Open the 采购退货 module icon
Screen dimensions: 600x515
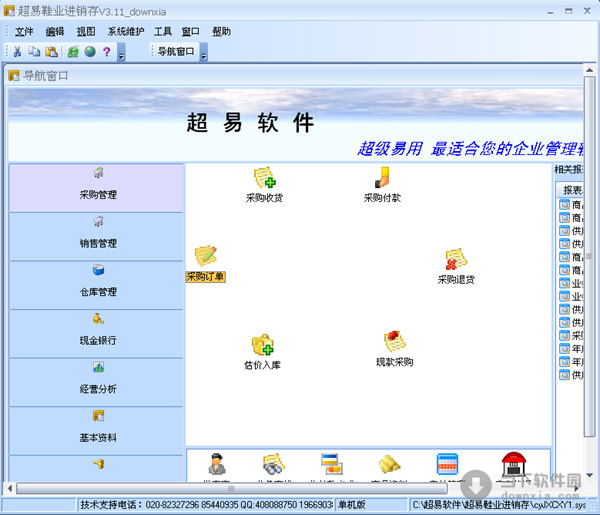pyautogui.click(x=456, y=266)
